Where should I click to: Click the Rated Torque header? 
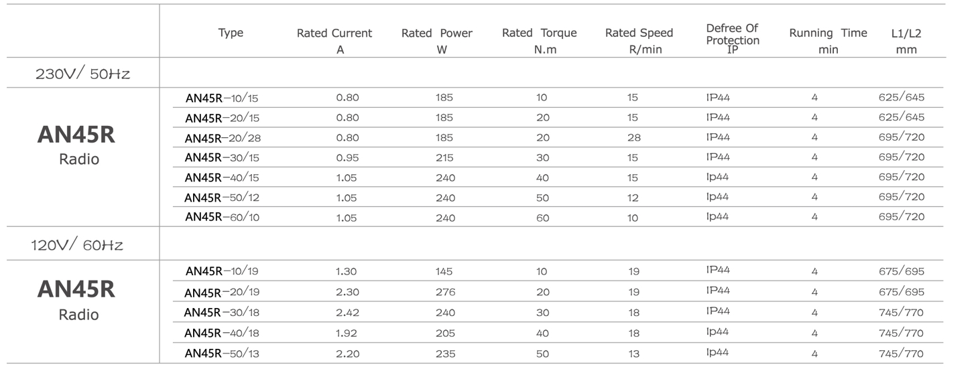click(540, 41)
